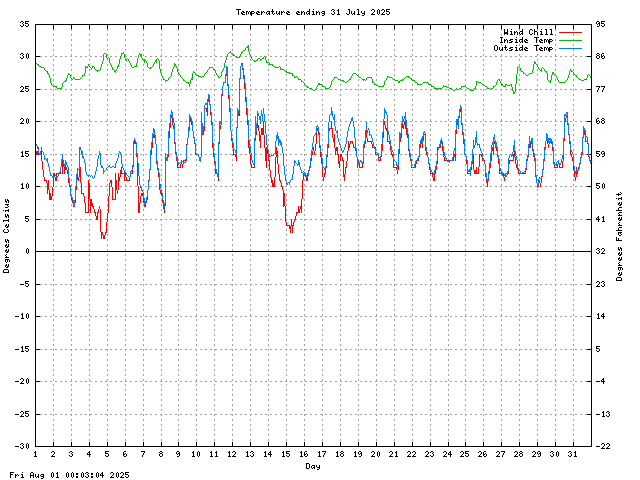Click day 8 on the x-axis
640x480 pixels.
pyautogui.click(x=161, y=454)
